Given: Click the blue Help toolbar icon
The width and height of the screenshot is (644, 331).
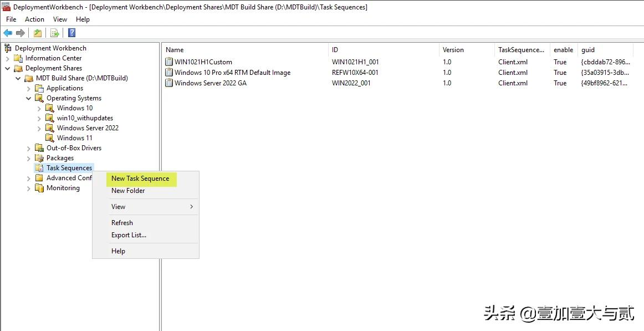Looking at the screenshot, I should (x=71, y=33).
